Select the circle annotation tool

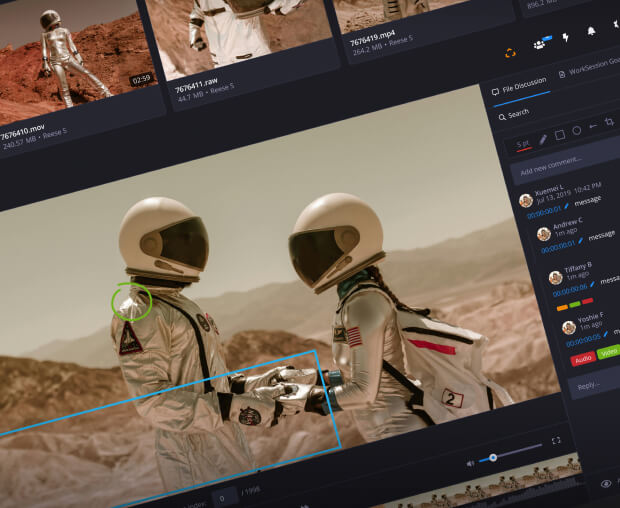577,130
